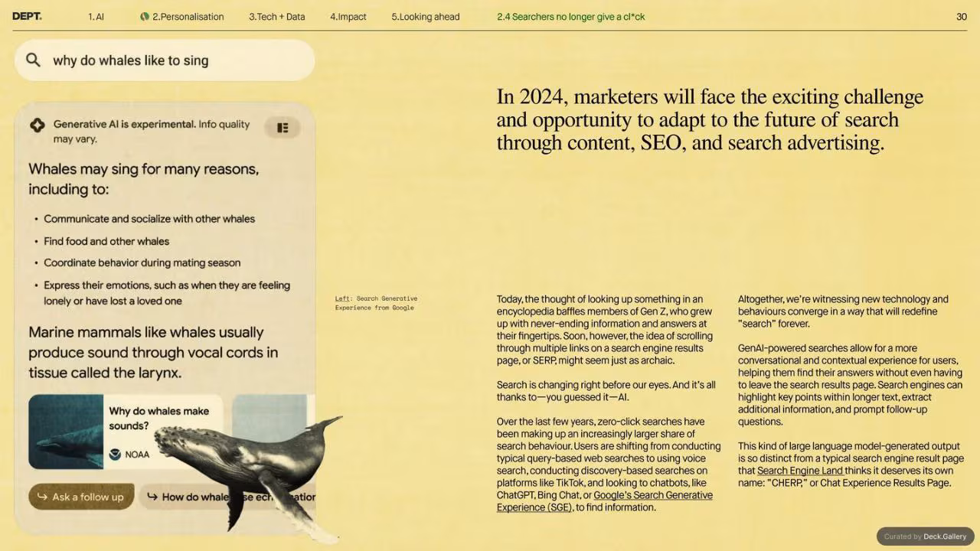Click the page number 30

[962, 16]
